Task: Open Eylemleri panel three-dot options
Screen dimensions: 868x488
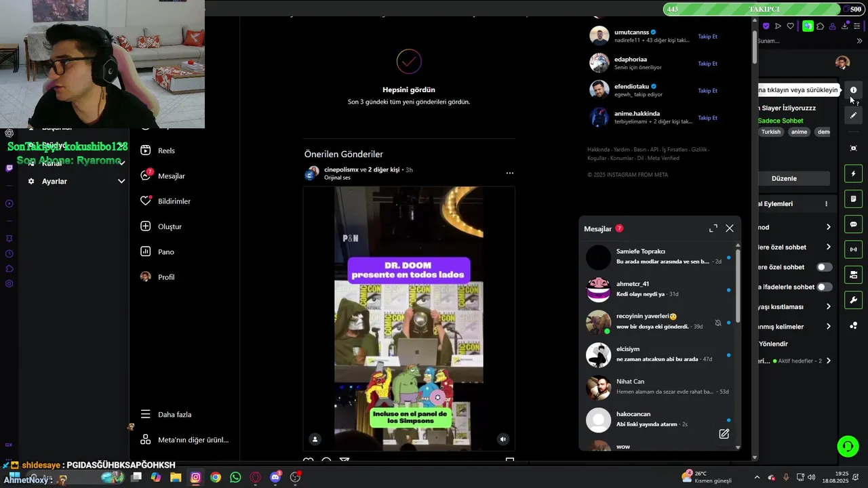Action: [x=826, y=204]
